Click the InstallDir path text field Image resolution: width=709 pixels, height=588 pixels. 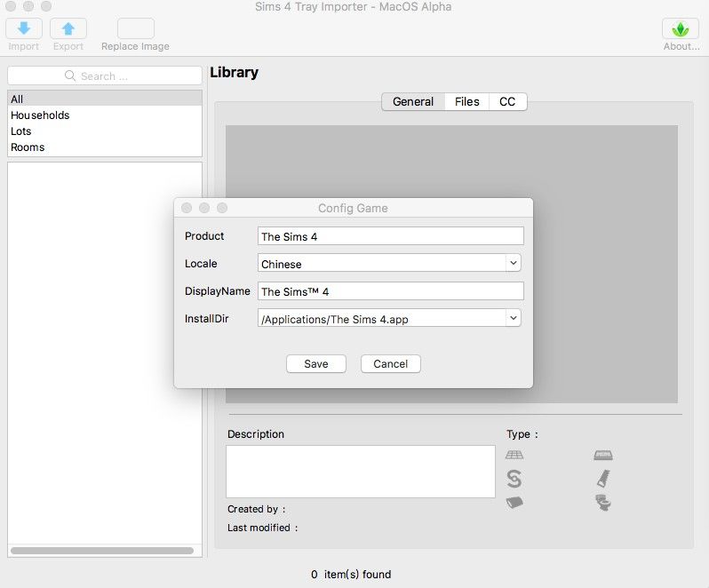tap(382, 318)
